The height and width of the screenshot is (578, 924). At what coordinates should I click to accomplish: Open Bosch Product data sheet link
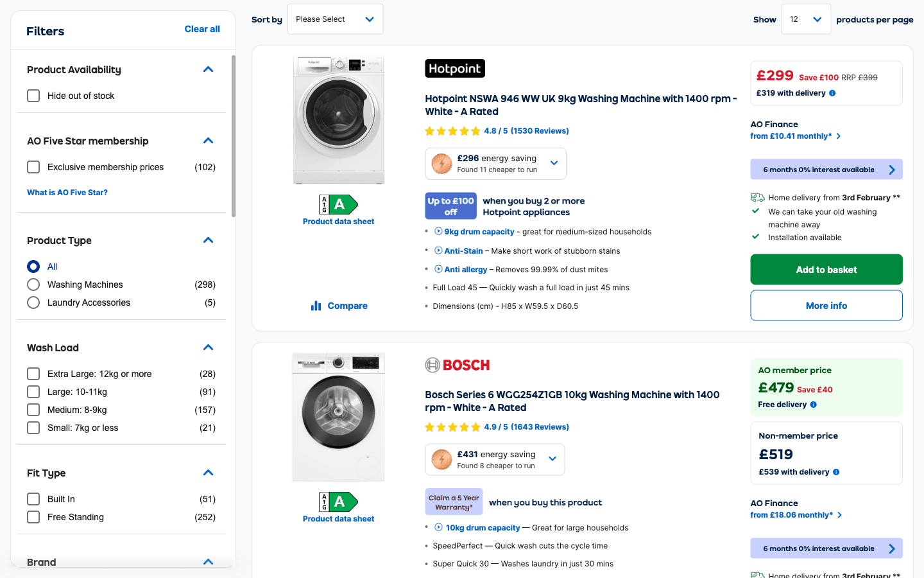tap(338, 519)
